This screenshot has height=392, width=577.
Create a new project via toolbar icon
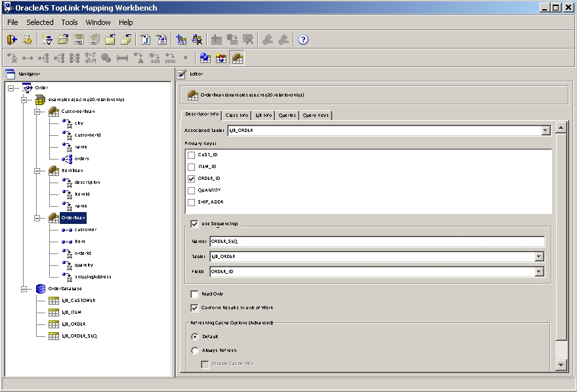(x=47, y=39)
